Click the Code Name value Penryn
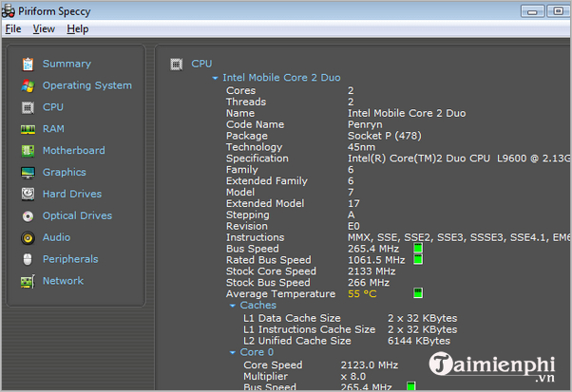Image resolution: width=572 pixels, height=392 pixels. pos(365,124)
